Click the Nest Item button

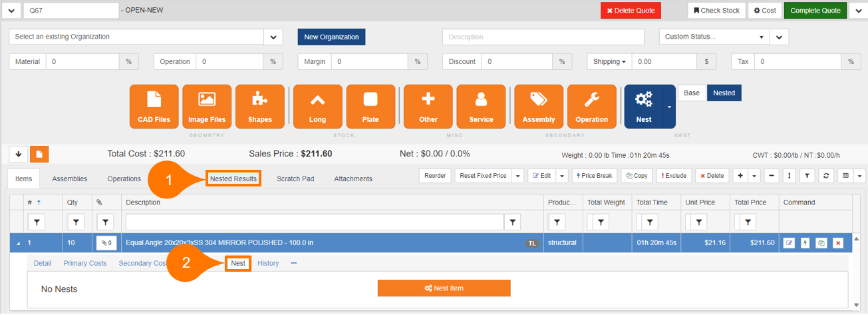pyautogui.click(x=444, y=288)
